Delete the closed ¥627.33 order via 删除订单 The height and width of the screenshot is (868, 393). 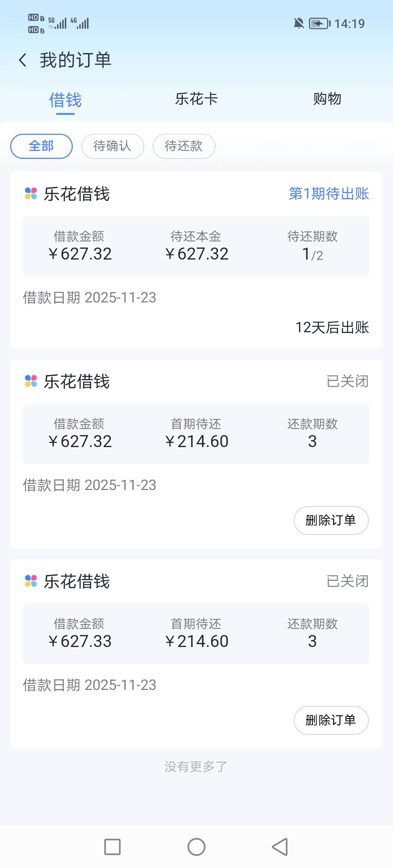tap(331, 720)
